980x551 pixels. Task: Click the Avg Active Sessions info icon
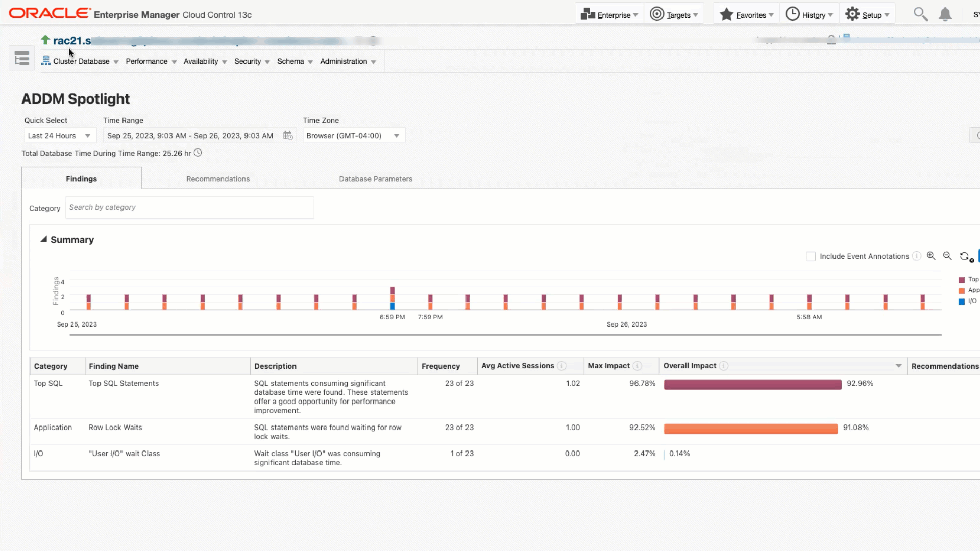pyautogui.click(x=561, y=366)
